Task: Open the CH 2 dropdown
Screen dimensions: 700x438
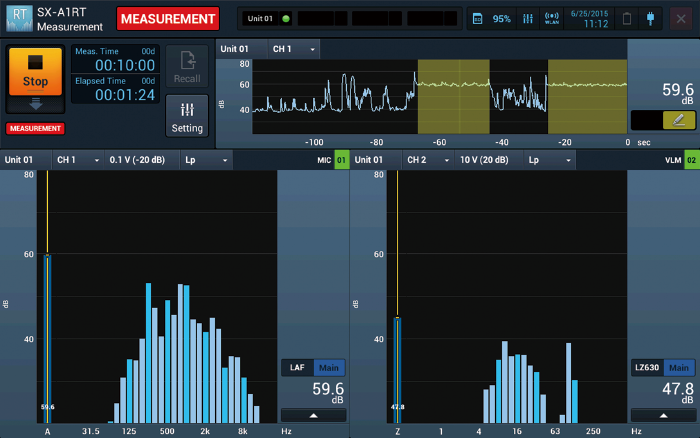Action: (x=428, y=160)
